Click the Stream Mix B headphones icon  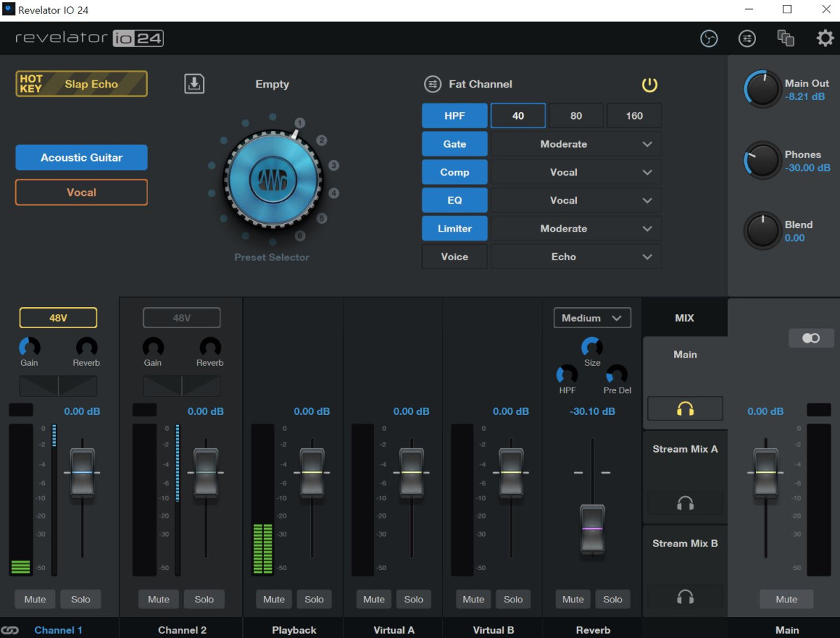[x=685, y=597]
